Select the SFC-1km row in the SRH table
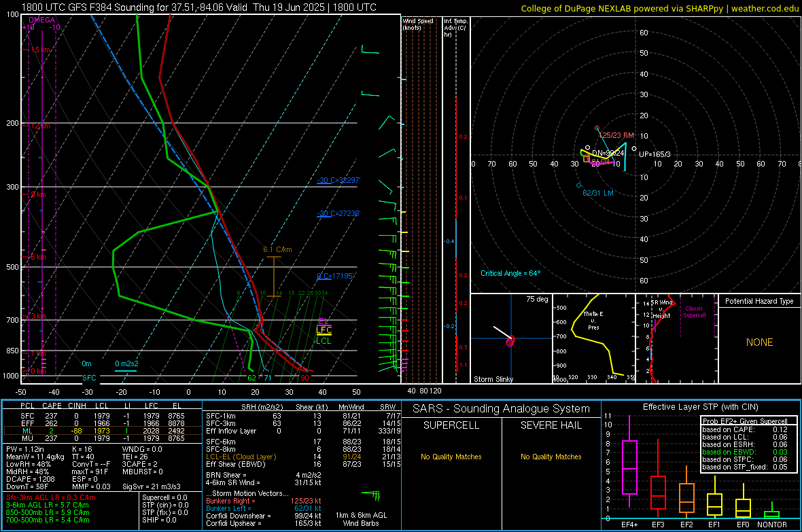The width and height of the screenshot is (802, 532). (303, 416)
